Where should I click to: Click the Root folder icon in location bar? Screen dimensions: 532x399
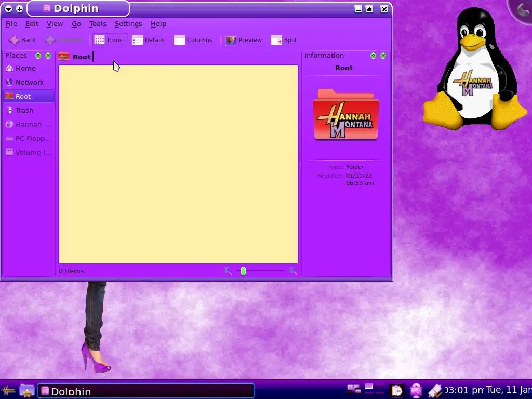[64, 57]
